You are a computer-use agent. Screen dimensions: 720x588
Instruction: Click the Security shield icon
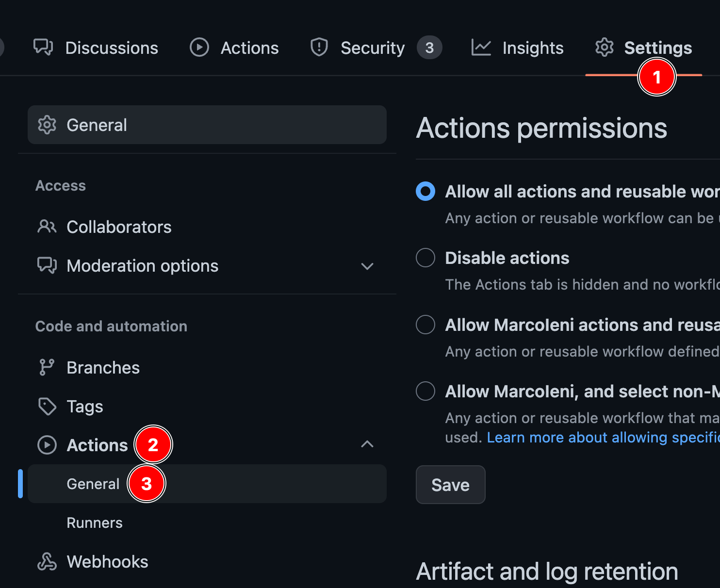point(319,47)
